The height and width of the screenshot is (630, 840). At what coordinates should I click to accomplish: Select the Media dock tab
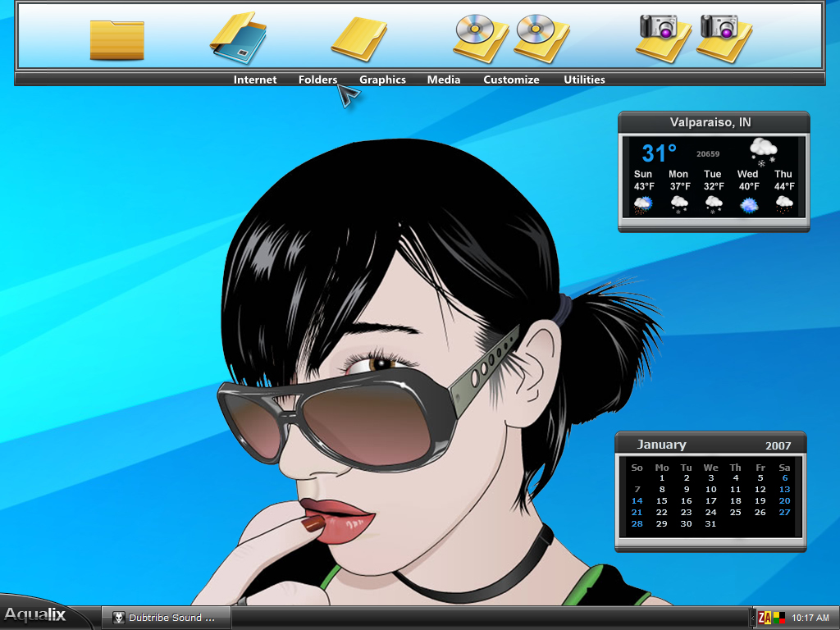coord(444,80)
